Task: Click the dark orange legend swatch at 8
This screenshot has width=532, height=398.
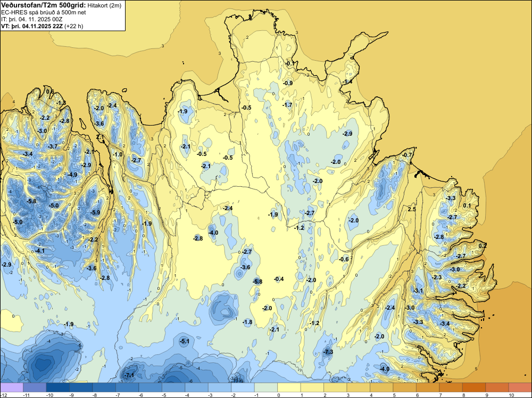Action: (x=474, y=387)
